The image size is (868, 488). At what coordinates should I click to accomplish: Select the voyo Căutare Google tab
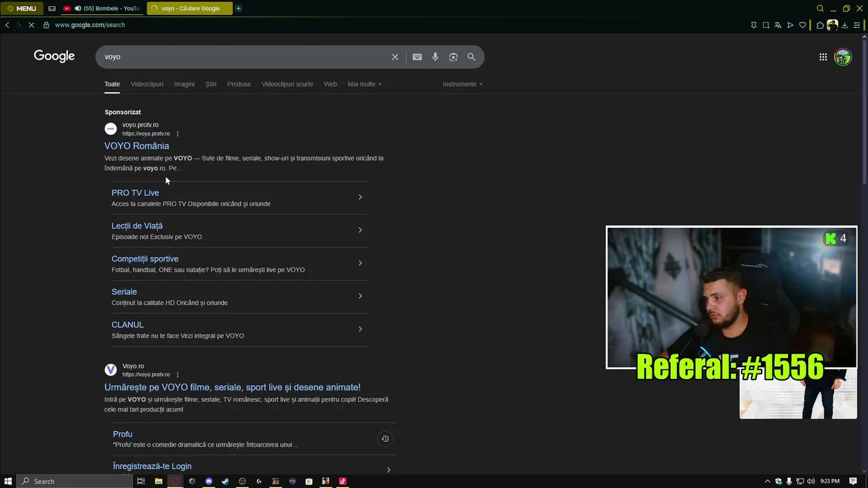189,8
